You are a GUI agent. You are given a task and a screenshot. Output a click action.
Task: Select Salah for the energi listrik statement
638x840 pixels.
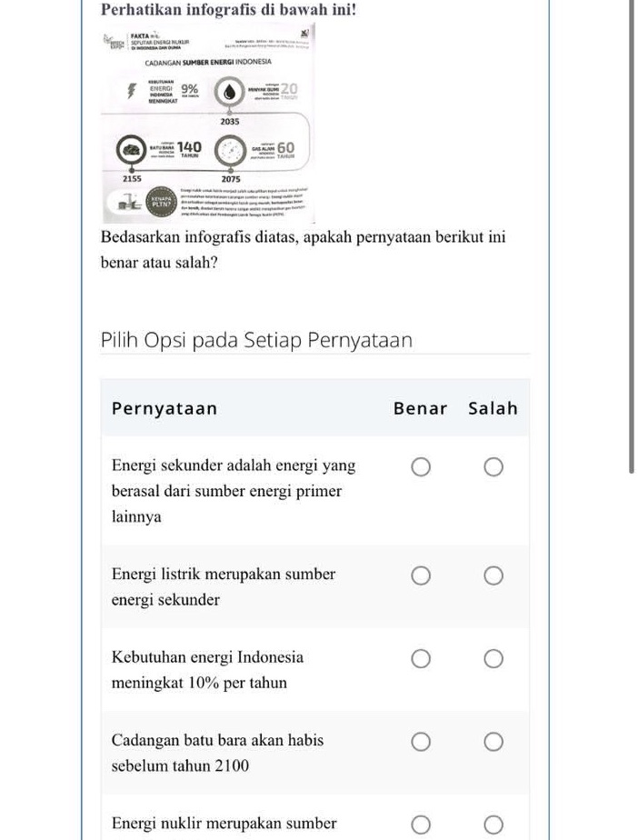pos(493,575)
